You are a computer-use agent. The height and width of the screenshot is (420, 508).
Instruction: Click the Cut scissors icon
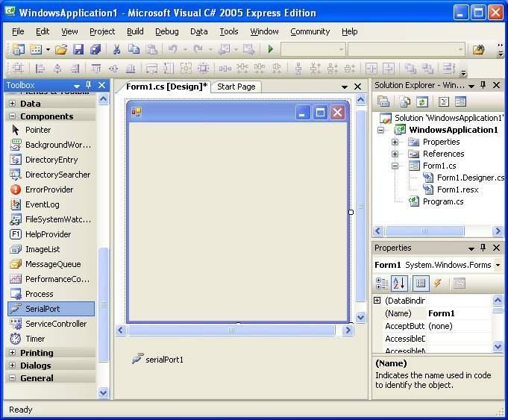pos(116,50)
